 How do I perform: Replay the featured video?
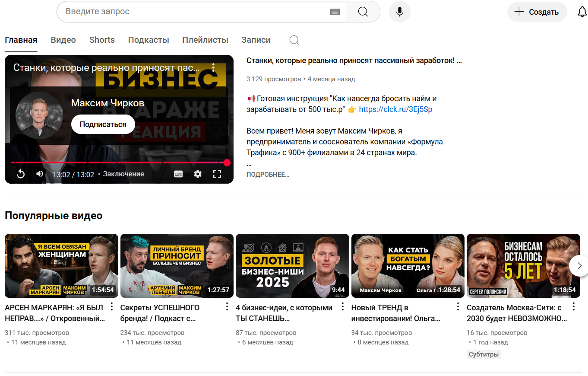(21, 174)
